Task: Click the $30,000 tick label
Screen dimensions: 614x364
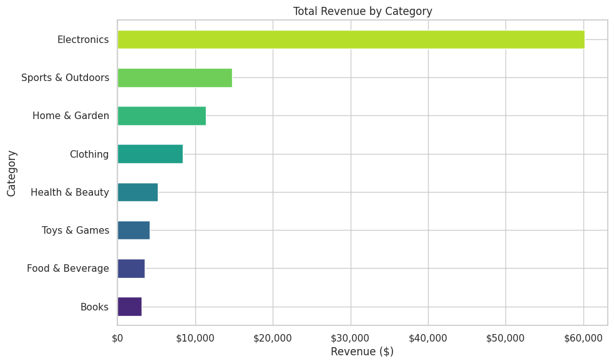Action: [x=351, y=338]
